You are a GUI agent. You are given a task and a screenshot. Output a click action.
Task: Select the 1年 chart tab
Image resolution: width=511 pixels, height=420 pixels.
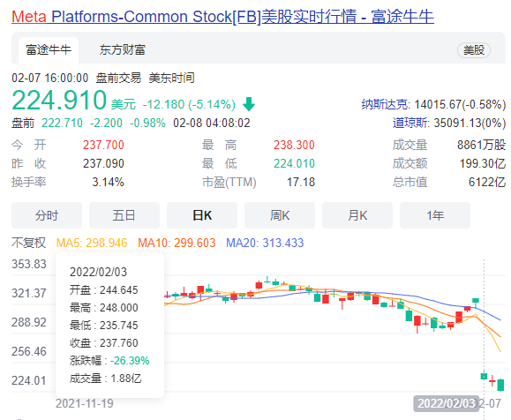pos(435,215)
